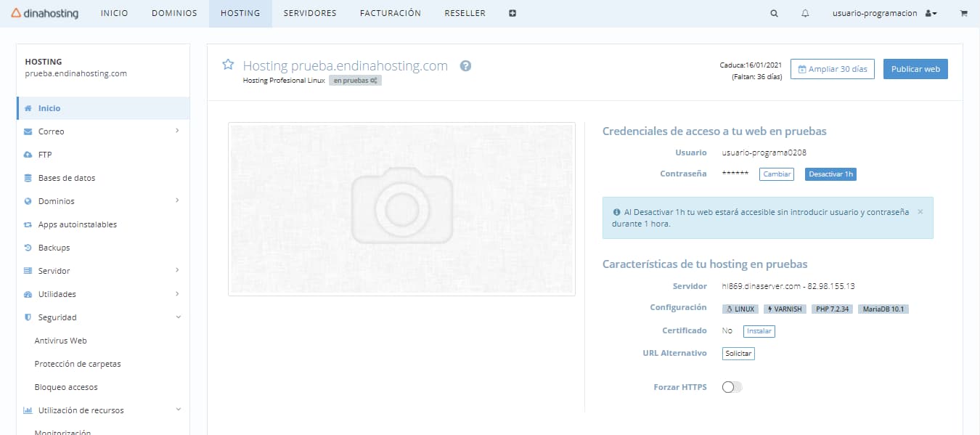Collapse the Utilización de recursos chevron
The width and height of the screenshot is (980, 435).
tap(178, 410)
